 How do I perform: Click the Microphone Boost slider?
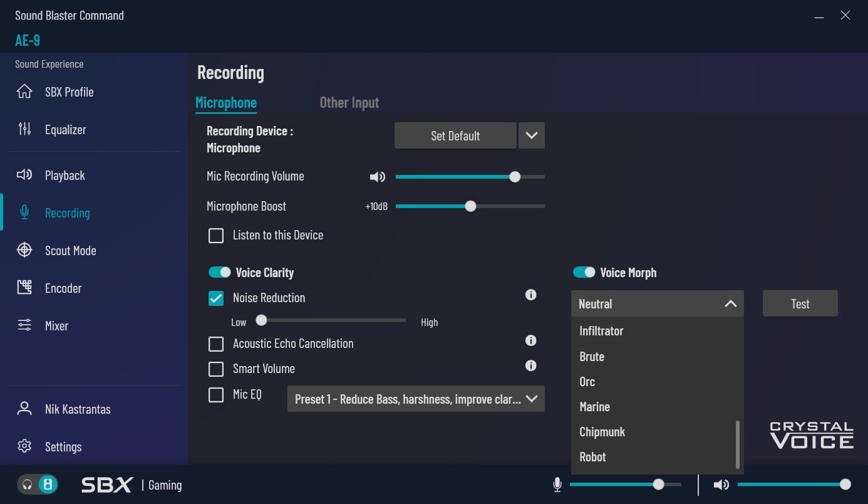(470, 206)
